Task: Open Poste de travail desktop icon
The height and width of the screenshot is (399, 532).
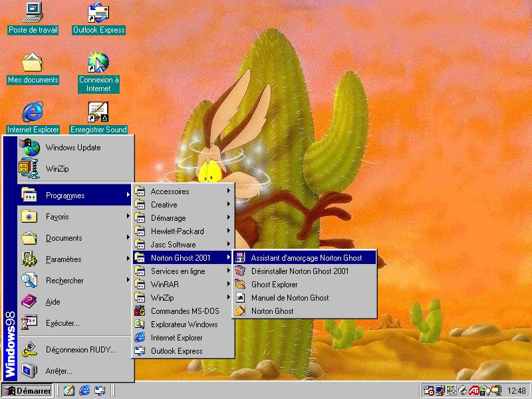Action: pyautogui.click(x=33, y=18)
